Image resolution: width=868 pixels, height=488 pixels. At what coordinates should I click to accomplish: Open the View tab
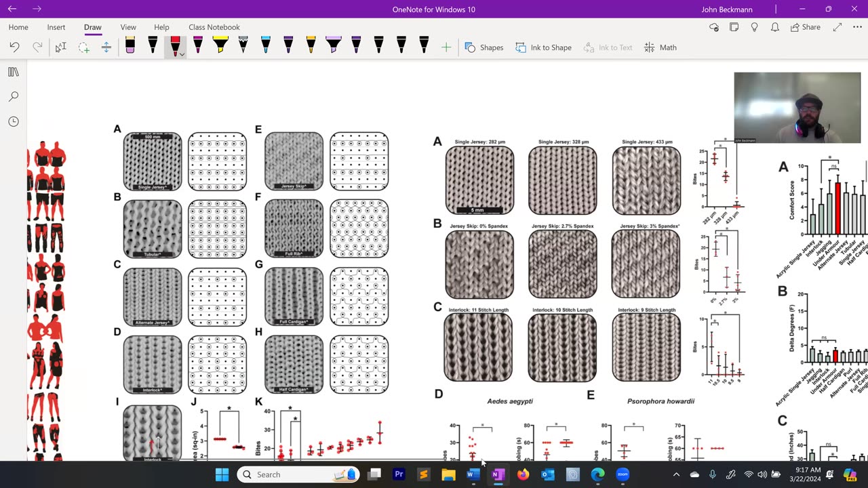(128, 27)
